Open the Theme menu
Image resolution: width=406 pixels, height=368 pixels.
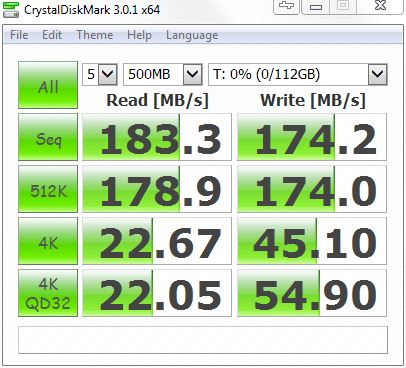[x=95, y=35]
